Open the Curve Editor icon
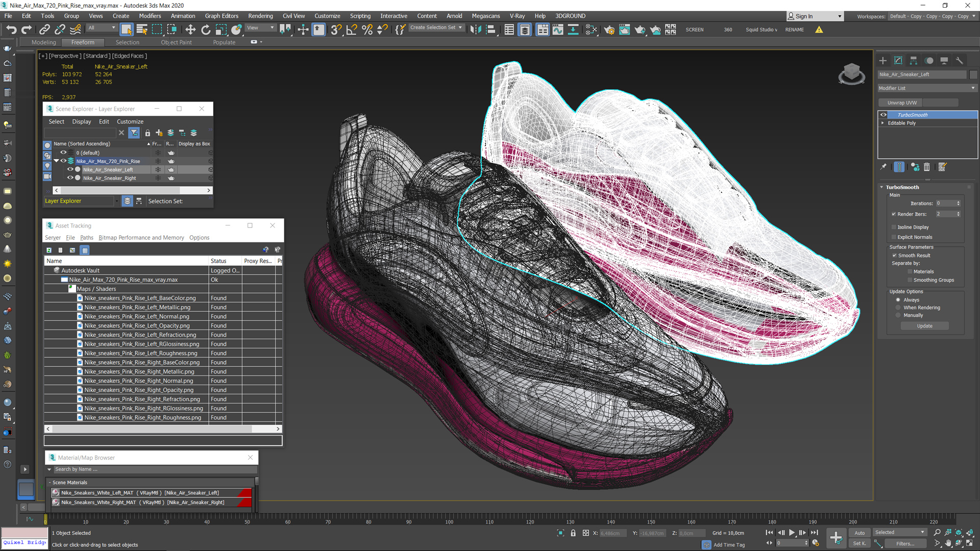Viewport: 980px width, 551px height. click(558, 30)
